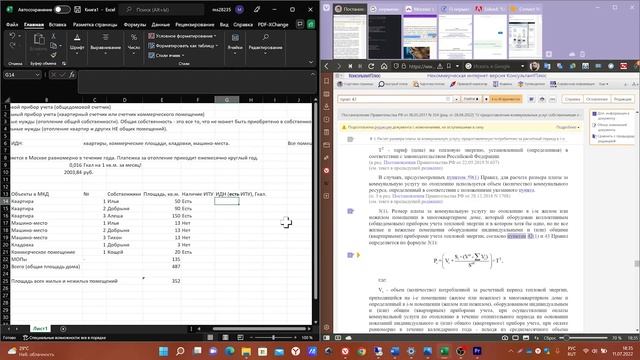Click the Cut scissors icon

coord(53,36)
